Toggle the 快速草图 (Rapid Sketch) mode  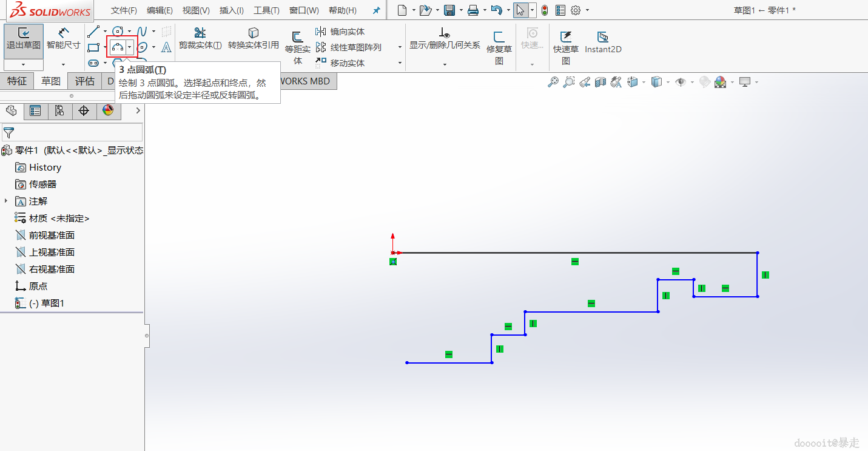tap(566, 48)
